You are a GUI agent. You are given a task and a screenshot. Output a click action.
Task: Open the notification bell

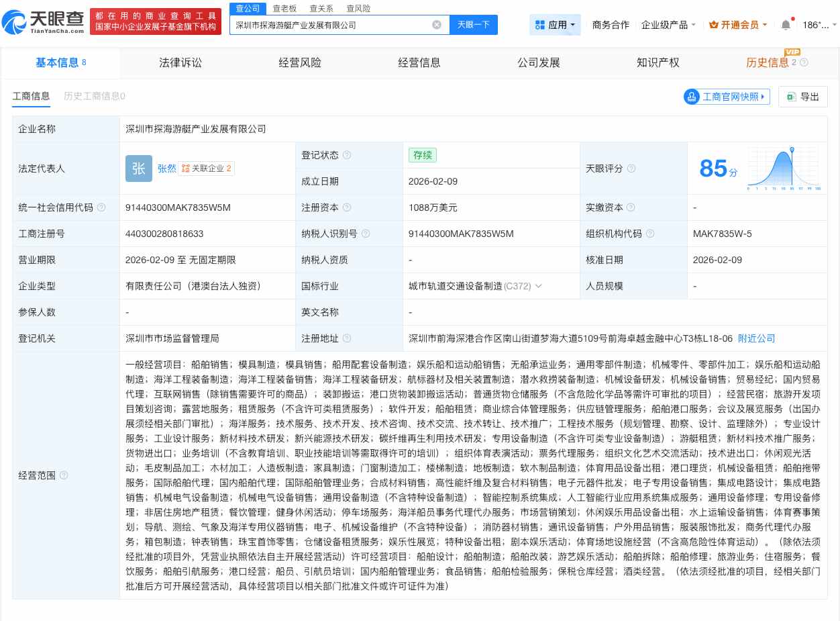coord(785,24)
